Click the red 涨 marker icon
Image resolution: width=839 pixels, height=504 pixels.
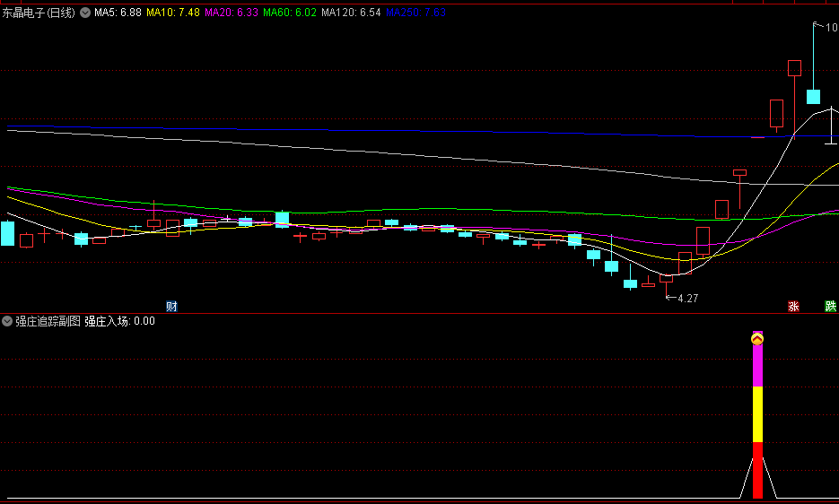tap(793, 306)
